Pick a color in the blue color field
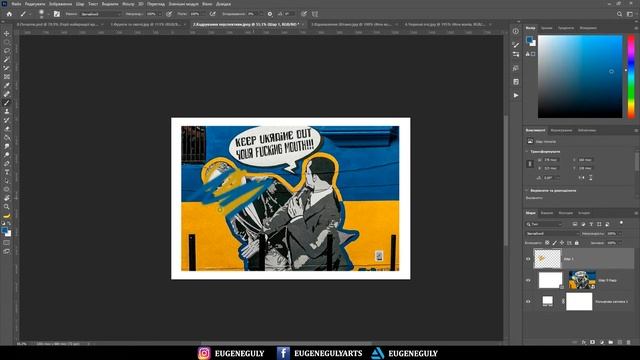The image size is (640, 360). click(x=580, y=77)
